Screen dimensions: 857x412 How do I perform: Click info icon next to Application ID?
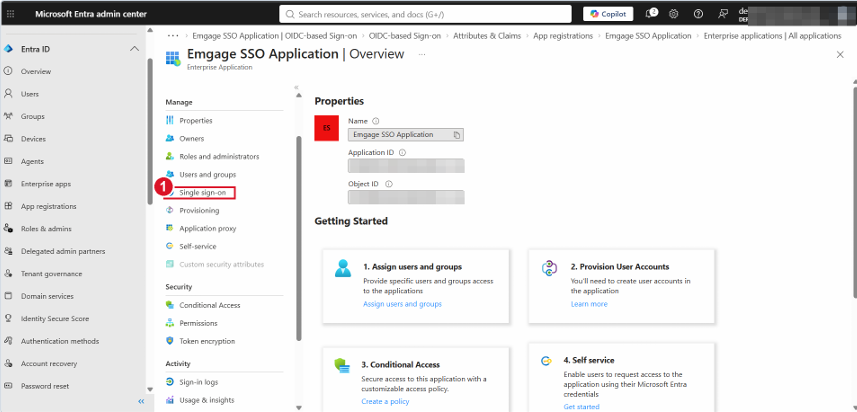402,153
